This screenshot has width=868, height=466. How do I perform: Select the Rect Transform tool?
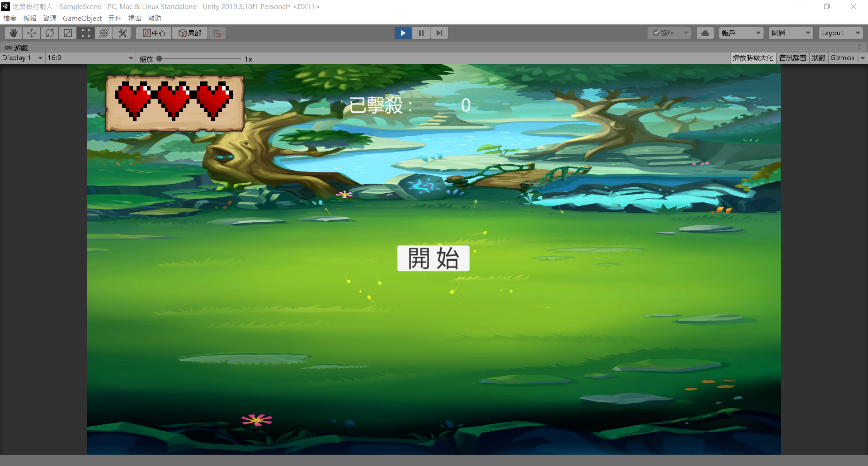pos(85,33)
